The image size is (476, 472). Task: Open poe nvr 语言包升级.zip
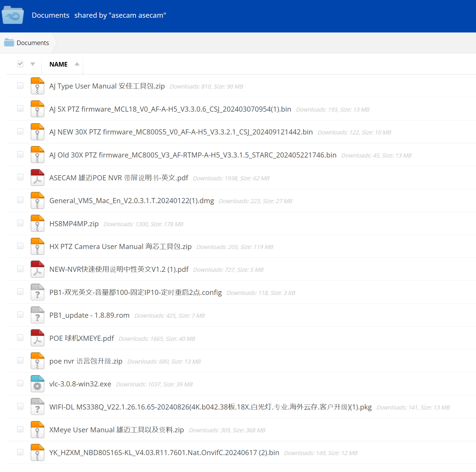(x=86, y=361)
